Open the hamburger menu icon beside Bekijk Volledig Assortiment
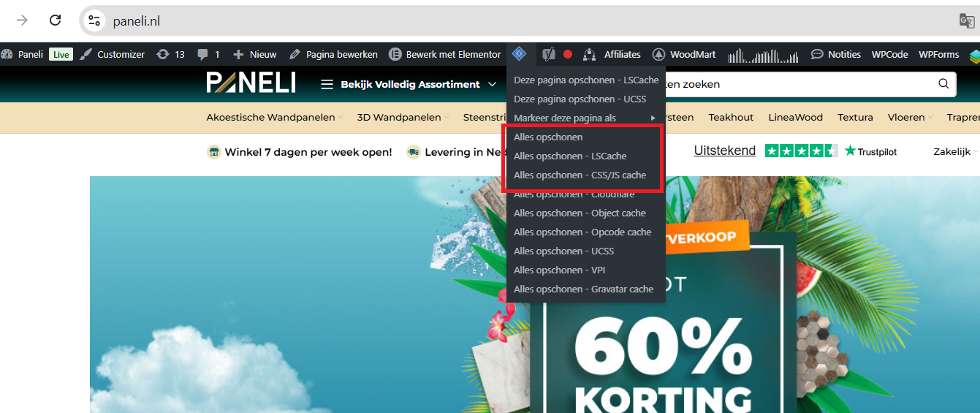The image size is (980, 413). pos(327,84)
